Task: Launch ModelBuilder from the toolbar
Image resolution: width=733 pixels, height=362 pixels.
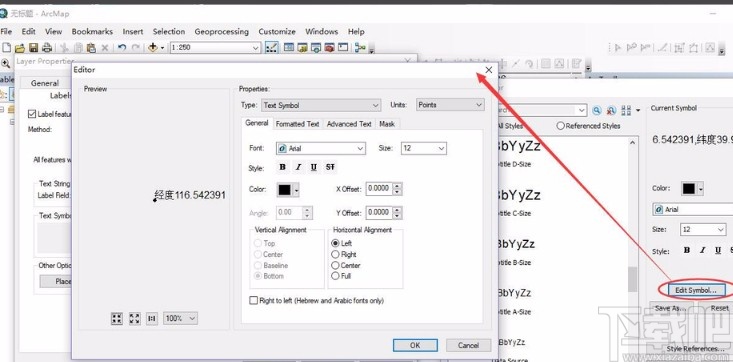Action: pos(360,48)
